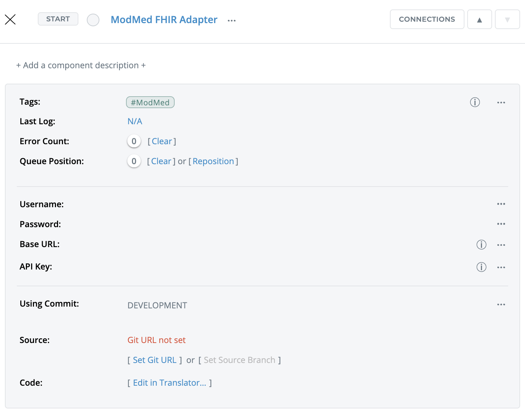Close the component panel with X icon

click(10, 20)
